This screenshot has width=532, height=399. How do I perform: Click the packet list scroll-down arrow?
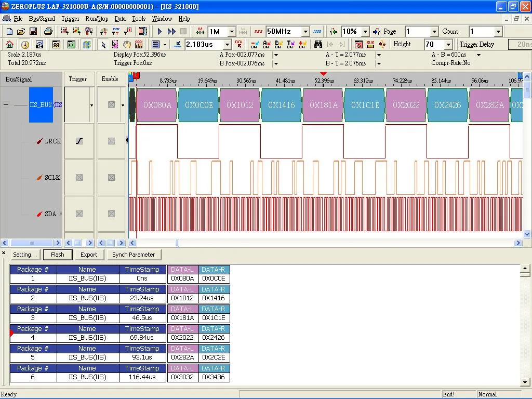[525, 381]
